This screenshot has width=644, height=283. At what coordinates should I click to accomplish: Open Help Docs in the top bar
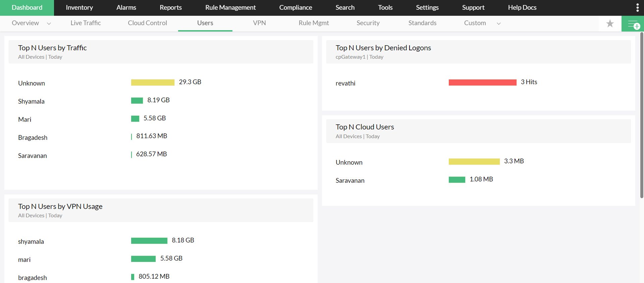(522, 8)
